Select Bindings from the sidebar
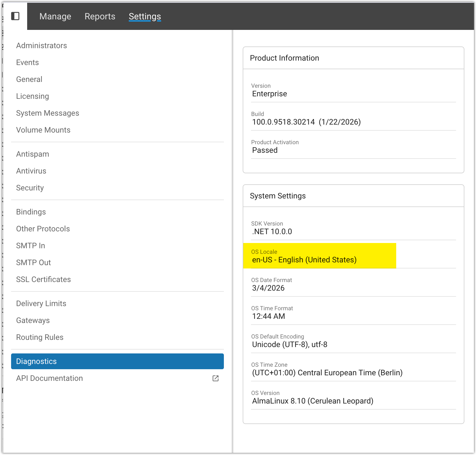This screenshot has height=455, width=476. click(x=31, y=212)
